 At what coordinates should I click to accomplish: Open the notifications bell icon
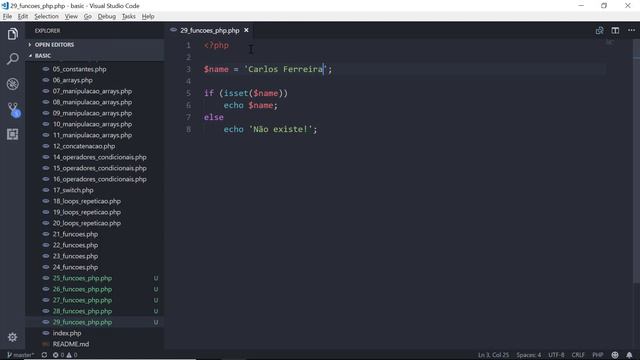tap(629, 355)
